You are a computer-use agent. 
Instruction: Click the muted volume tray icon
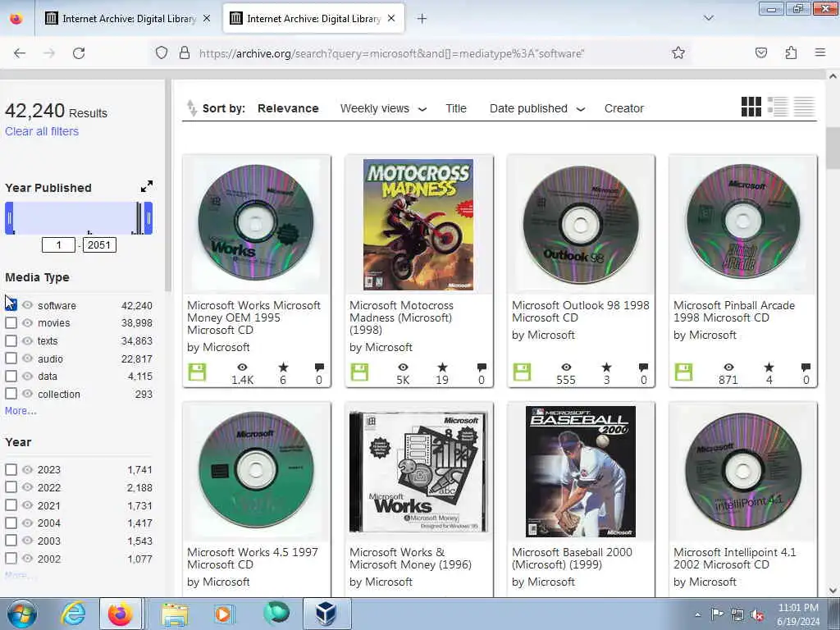click(x=757, y=615)
